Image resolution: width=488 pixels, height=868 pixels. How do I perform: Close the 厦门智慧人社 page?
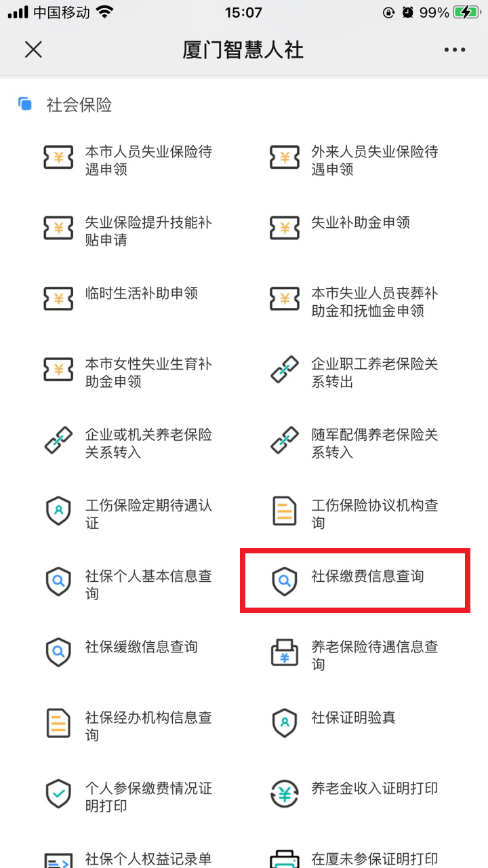[x=33, y=50]
